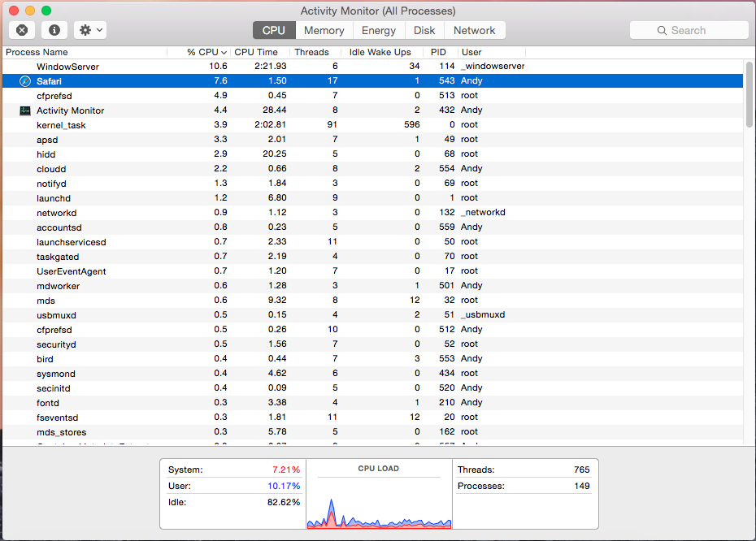756x541 pixels.
Task: Select the sysmond process row
Action: pyautogui.click(x=372, y=374)
